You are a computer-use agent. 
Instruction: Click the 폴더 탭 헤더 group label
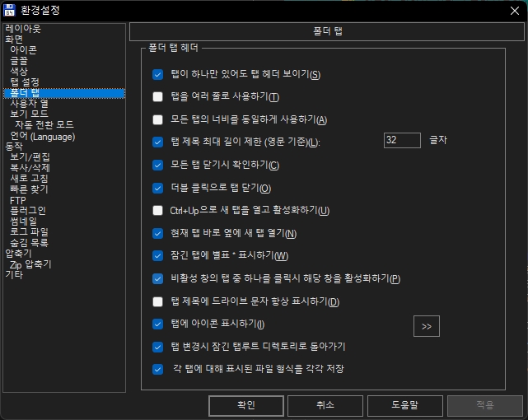(x=173, y=48)
